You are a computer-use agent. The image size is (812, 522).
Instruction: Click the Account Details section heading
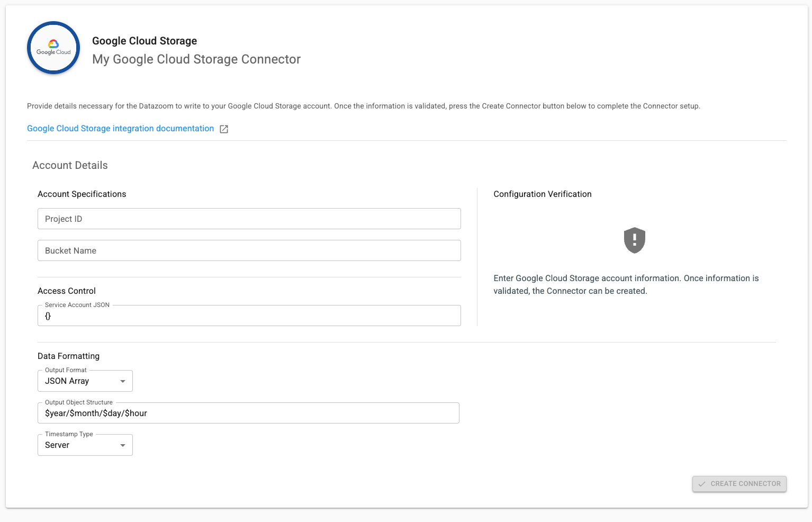click(70, 165)
